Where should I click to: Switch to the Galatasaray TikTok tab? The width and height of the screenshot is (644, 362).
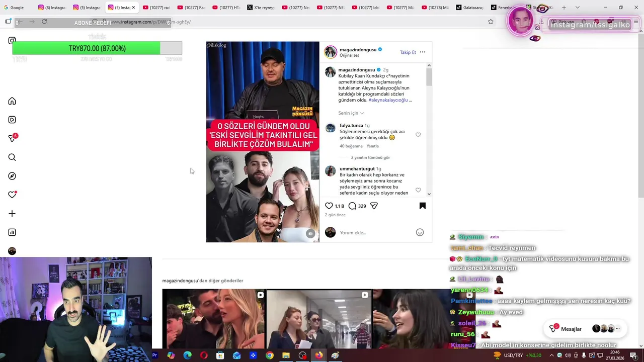point(469,8)
